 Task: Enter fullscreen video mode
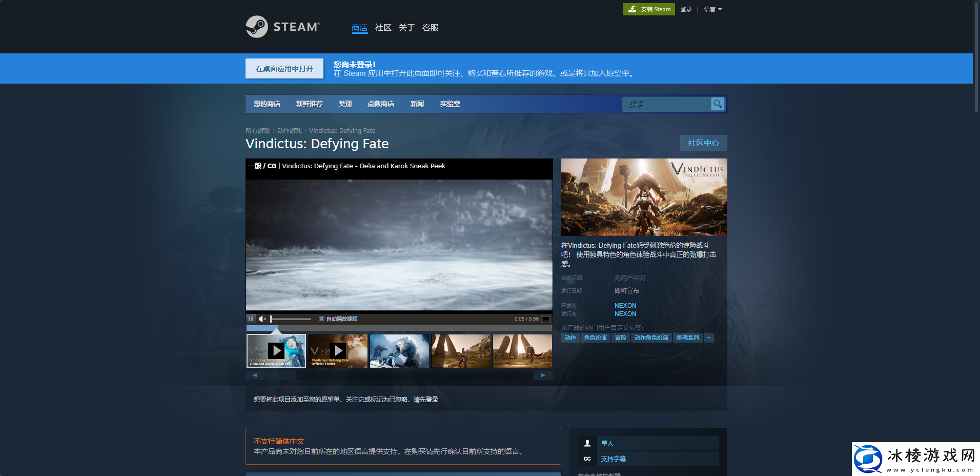click(546, 319)
